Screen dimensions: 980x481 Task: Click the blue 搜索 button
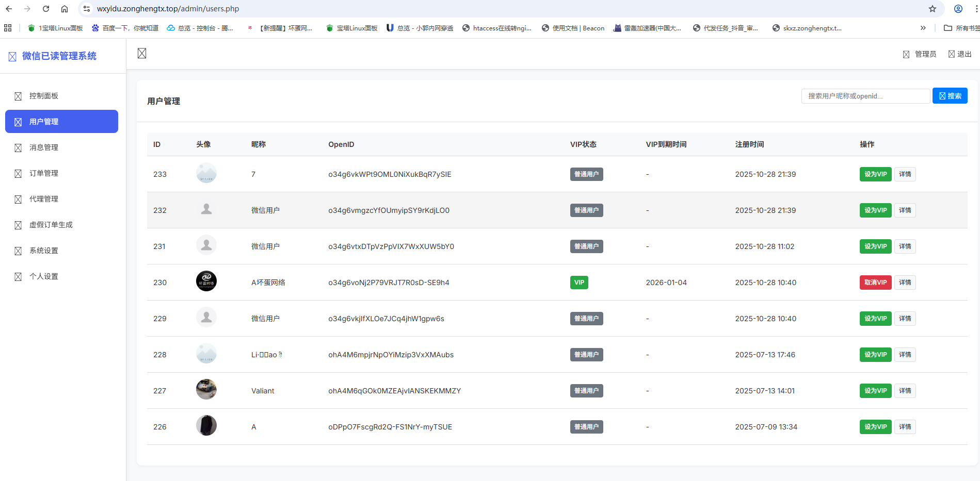[x=950, y=96]
